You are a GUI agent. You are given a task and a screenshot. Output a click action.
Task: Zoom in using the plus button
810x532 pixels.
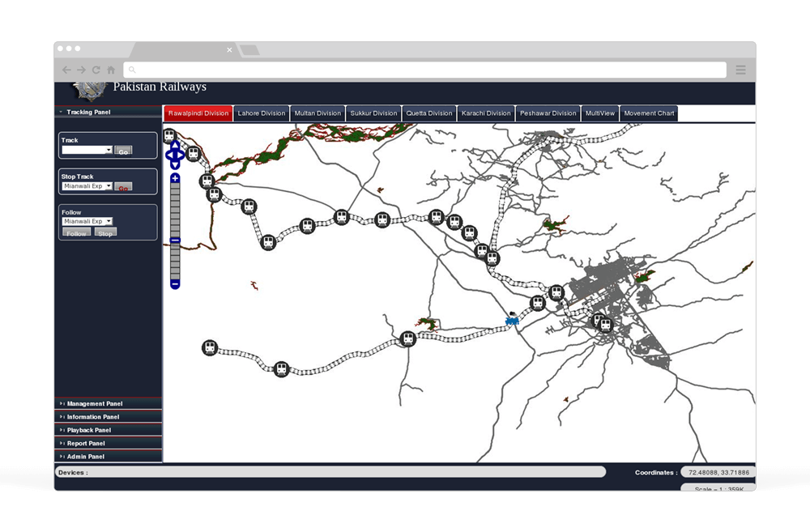click(x=175, y=178)
